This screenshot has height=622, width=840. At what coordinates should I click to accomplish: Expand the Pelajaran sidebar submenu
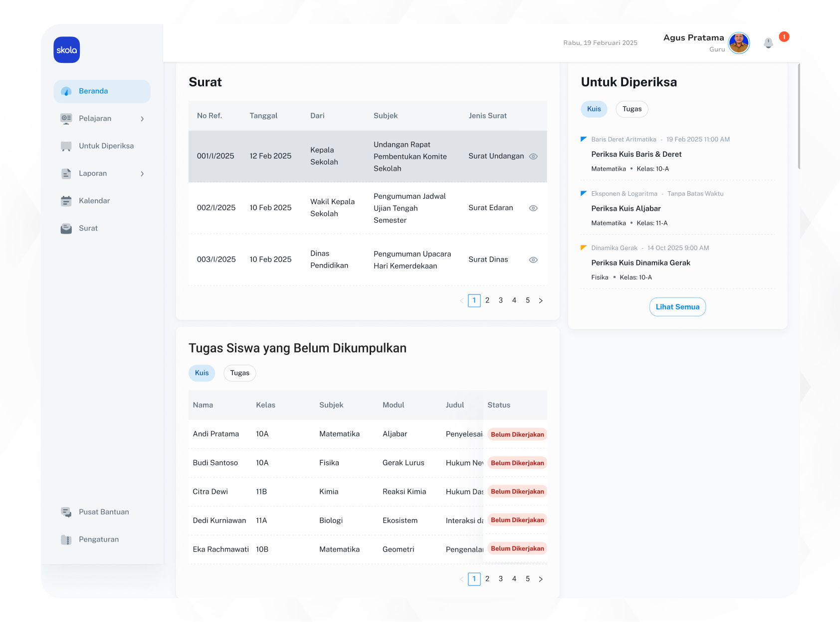[x=142, y=119]
